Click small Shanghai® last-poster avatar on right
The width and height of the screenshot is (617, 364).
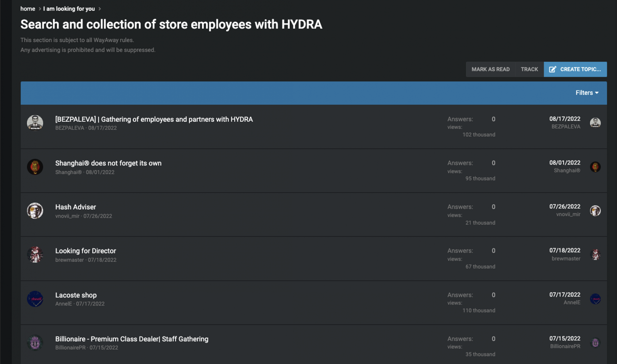595,167
